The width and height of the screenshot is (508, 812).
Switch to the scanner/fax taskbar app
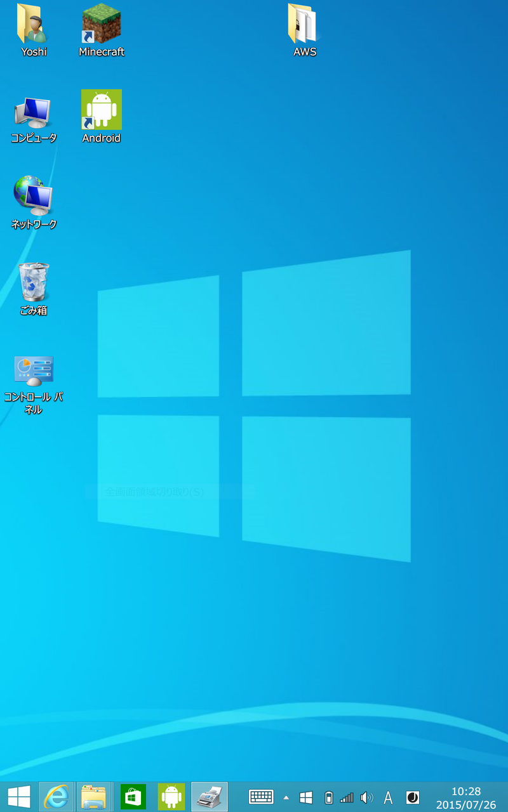(210, 797)
